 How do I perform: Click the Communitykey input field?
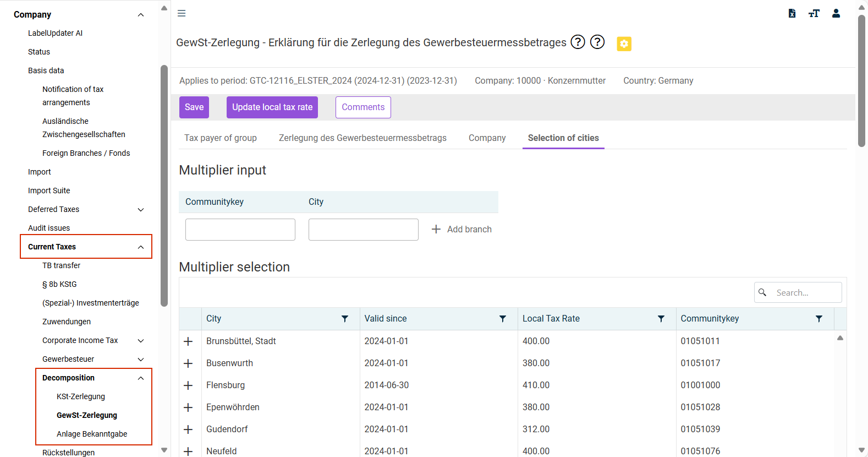click(x=240, y=230)
